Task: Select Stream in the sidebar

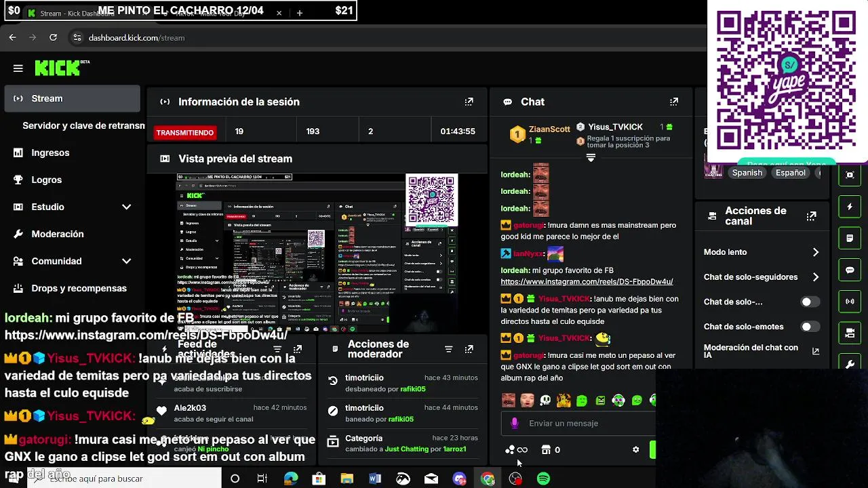Action: point(72,98)
